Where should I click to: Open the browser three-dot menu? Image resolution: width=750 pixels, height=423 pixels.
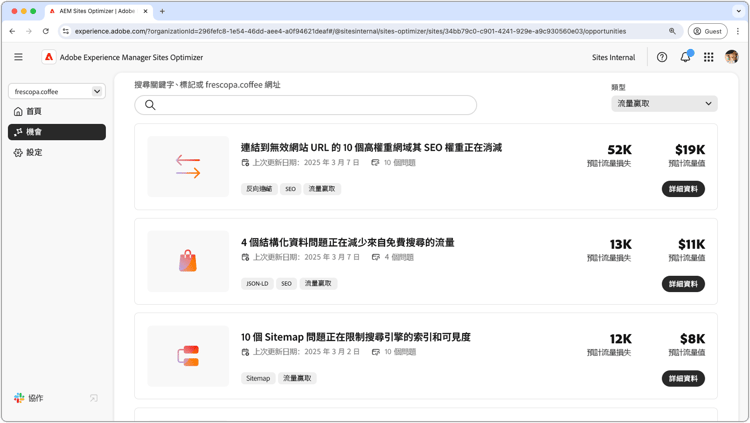738,31
